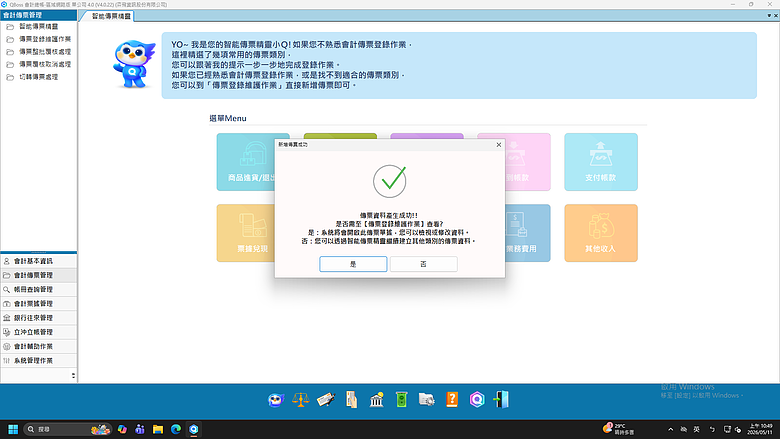The width and height of the screenshot is (780, 439).
Task: Open 傳票覆核取消處理 in the left tree
Action: pyautogui.click(x=45, y=64)
